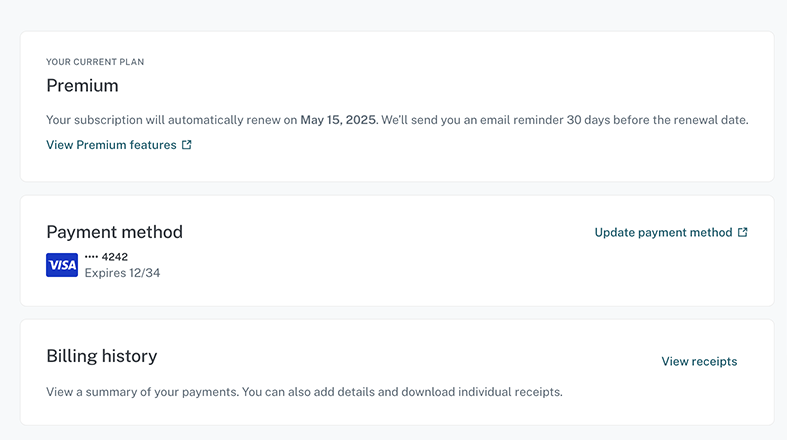Click the 'Billing history' heading
The height and width of the screenshot is (440, 787).
click(x=102, y=356)
